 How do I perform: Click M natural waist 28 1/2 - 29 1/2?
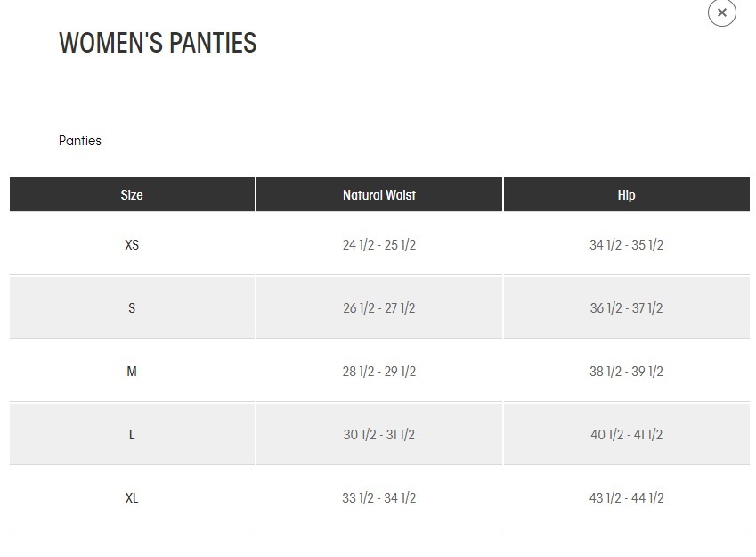click(379, 372)
